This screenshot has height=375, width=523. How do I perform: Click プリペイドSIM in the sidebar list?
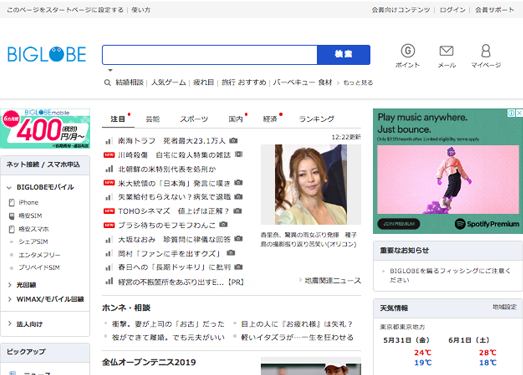(39, 268)
